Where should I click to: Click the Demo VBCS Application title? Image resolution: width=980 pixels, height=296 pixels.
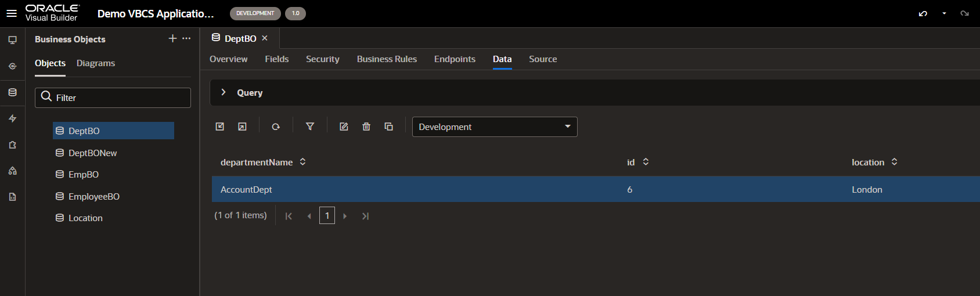coord(156,13)
